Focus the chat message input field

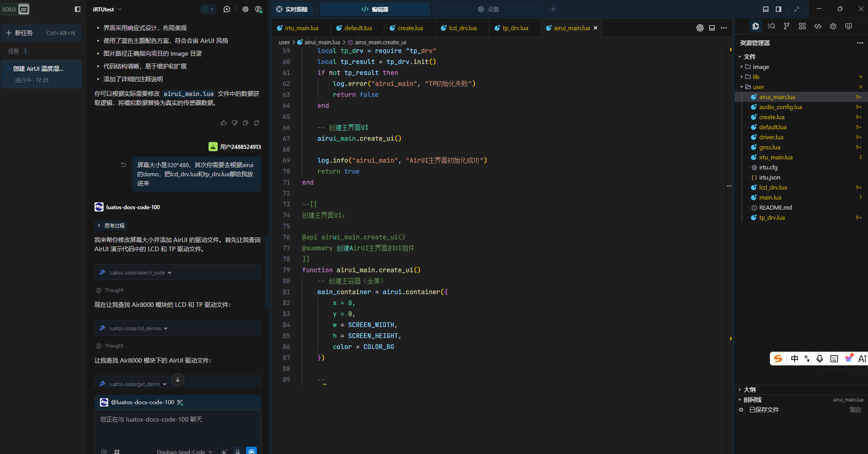178,427
